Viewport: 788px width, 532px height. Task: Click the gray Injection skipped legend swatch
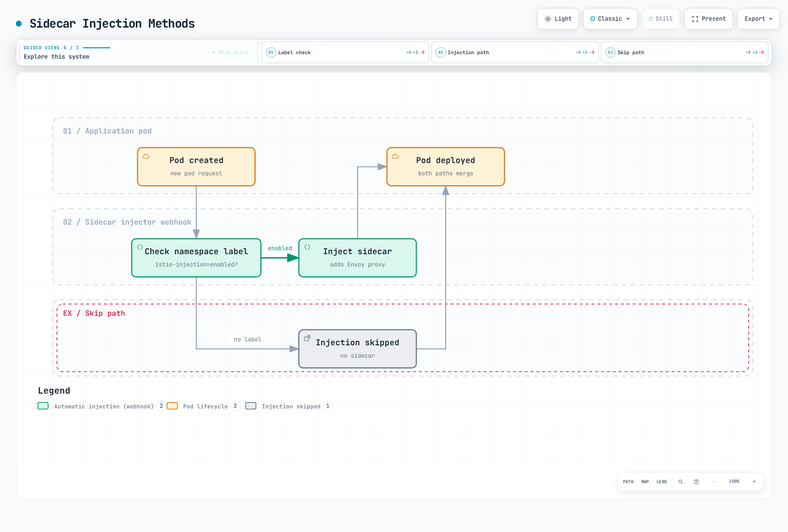click(x=251, y=406)
